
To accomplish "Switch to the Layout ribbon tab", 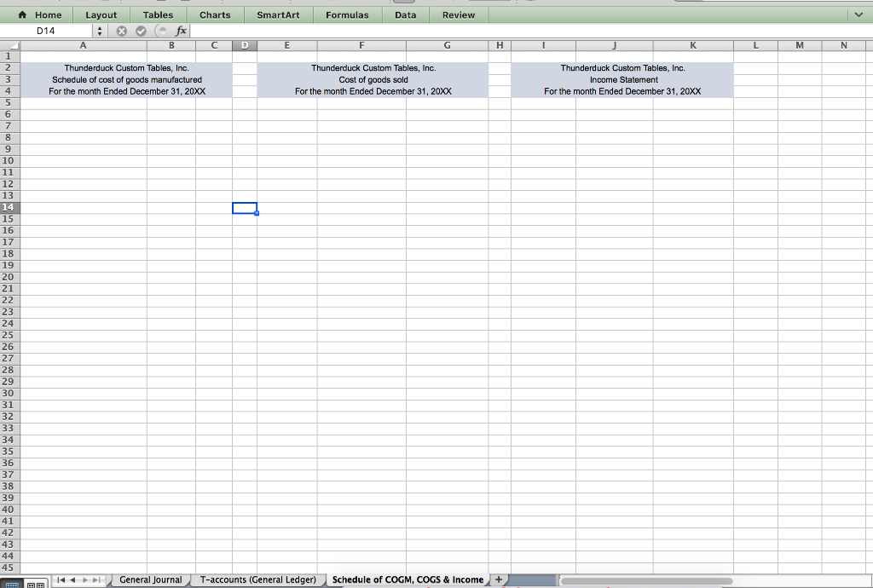I will coord(101,15).
